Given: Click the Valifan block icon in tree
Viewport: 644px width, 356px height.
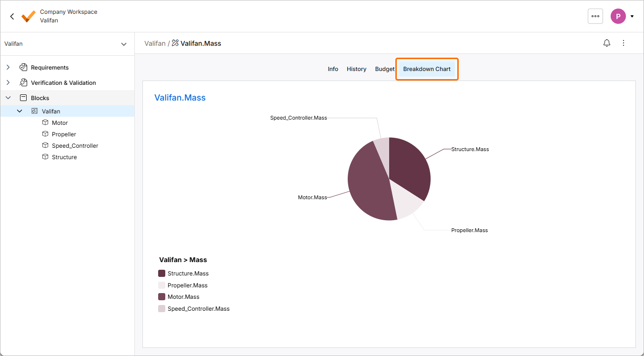Looking at the screenshot, I should [x=34, y=111].
